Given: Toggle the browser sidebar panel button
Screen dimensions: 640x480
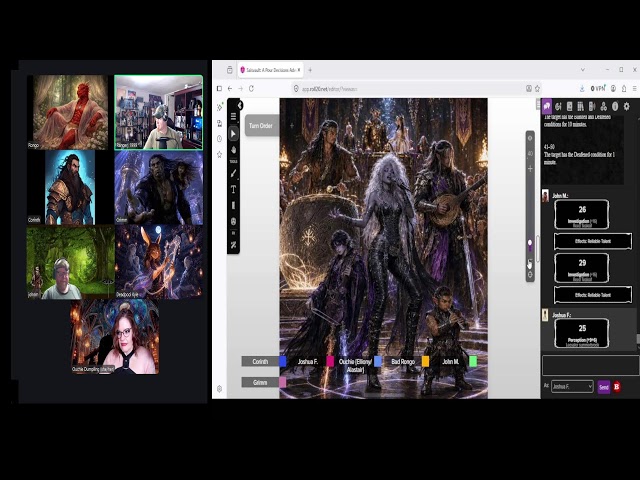Looking at the screenshot, I should click(219, 89).
